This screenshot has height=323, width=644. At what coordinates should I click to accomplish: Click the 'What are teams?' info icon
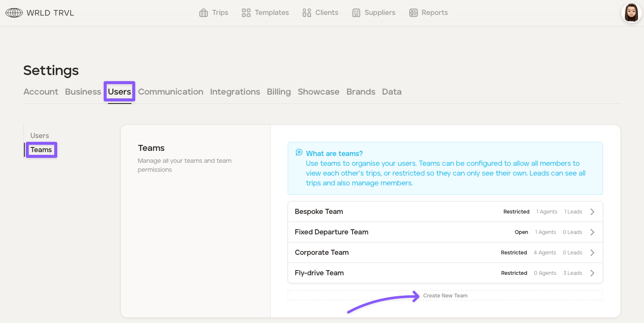[299, 153]
